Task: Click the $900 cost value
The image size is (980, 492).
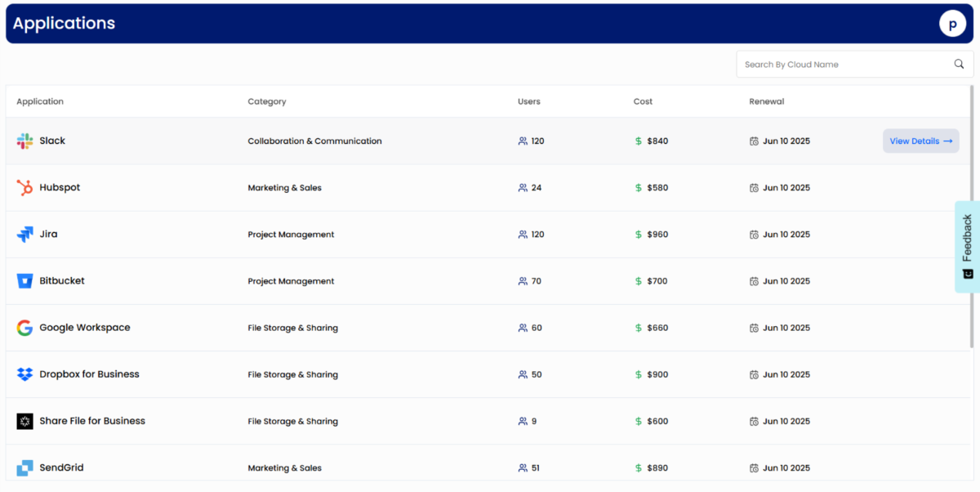Action: click(657, 374)
